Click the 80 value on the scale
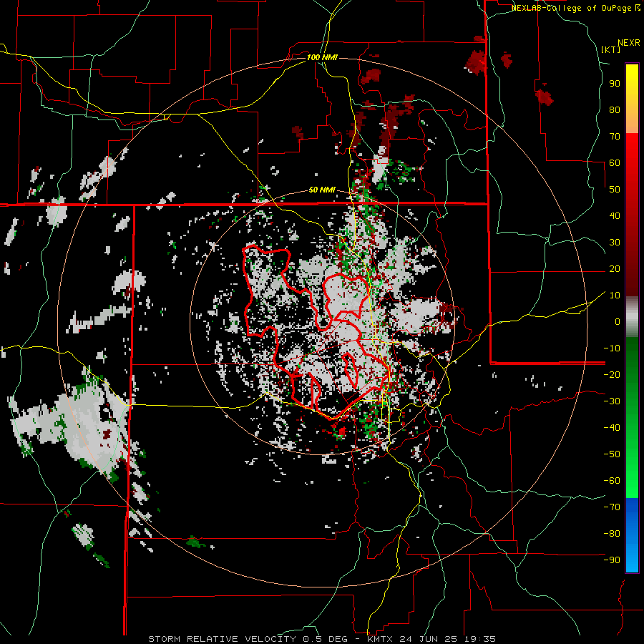Image resolution: width=644 pixels, height=644 pixels. (615, 109)
